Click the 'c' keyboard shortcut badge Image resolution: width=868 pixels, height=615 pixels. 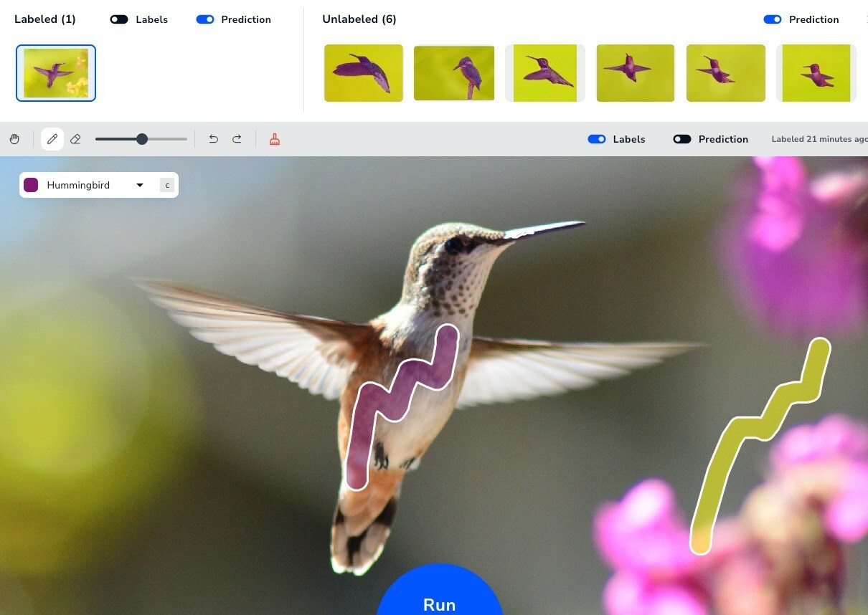(x=167, y=185)
